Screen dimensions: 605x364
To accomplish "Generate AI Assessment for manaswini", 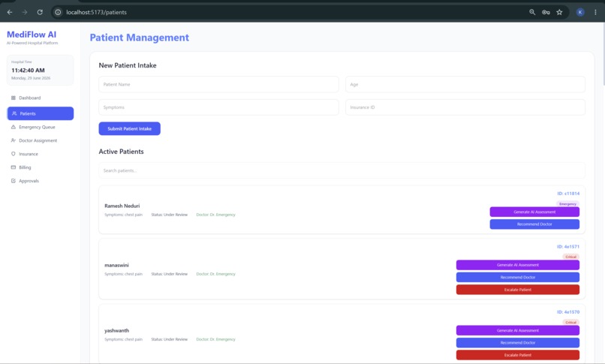I will [518, 265].
